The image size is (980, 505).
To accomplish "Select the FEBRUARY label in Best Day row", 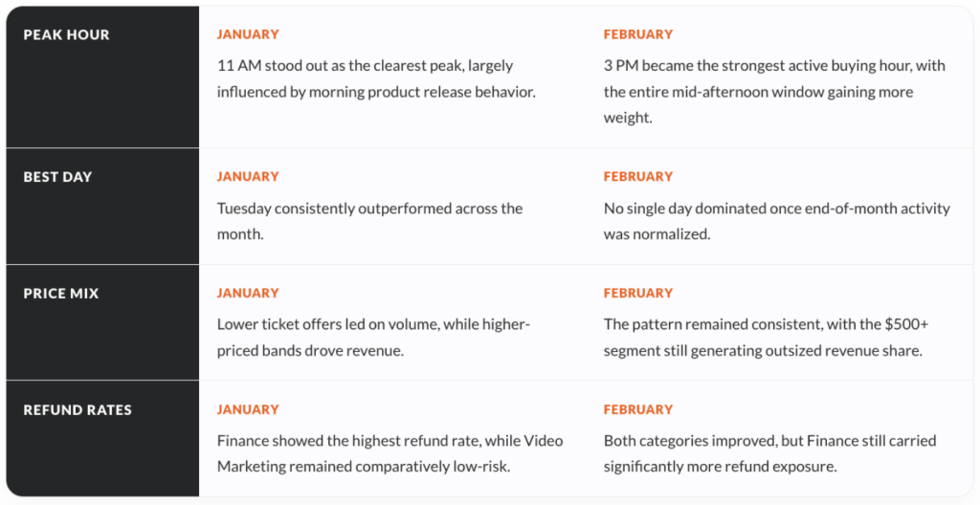I will (637, 177).
